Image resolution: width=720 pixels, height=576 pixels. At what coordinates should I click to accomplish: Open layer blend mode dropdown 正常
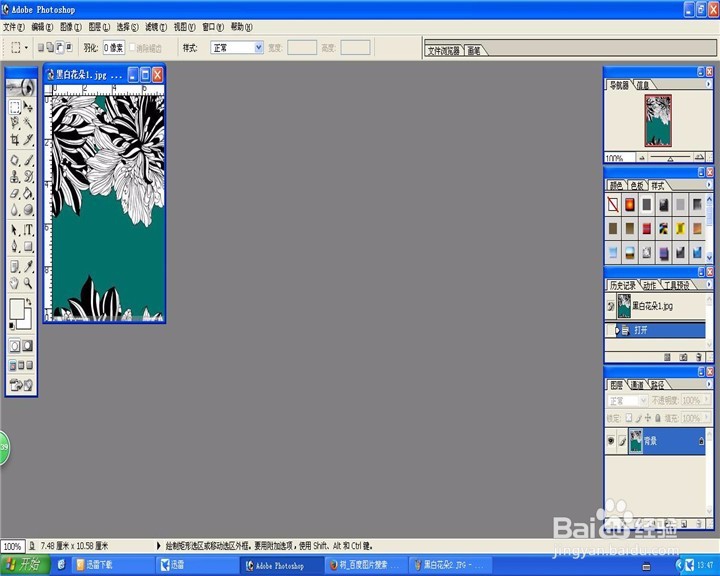[x=627, y=401]
